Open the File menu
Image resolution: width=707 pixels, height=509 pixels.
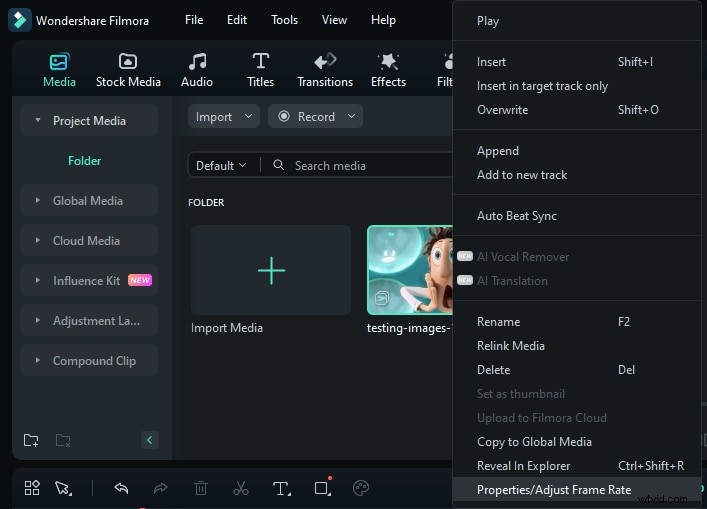(194, 20)
